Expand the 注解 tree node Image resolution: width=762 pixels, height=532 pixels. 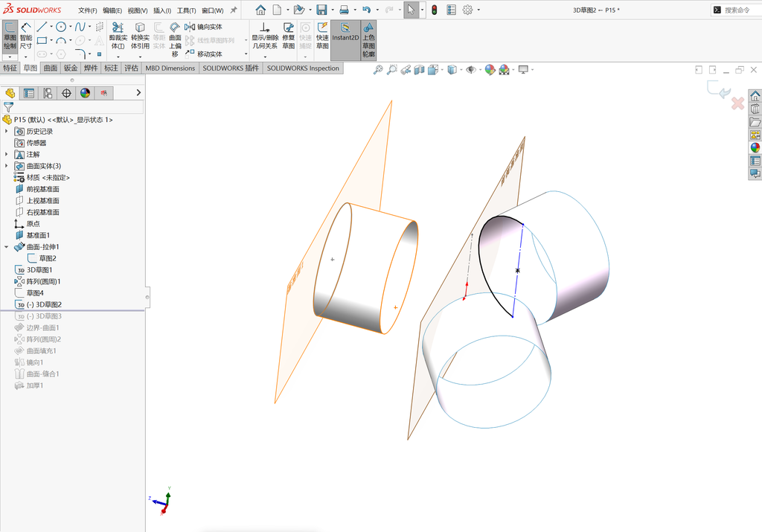[x=6, y=155]
